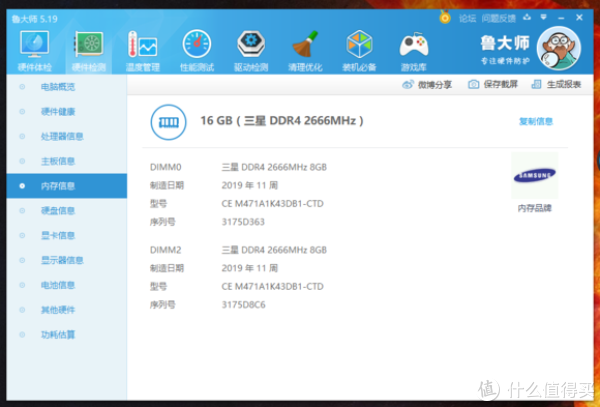Select 内存信息 in the sidebar

pos(67,186)
